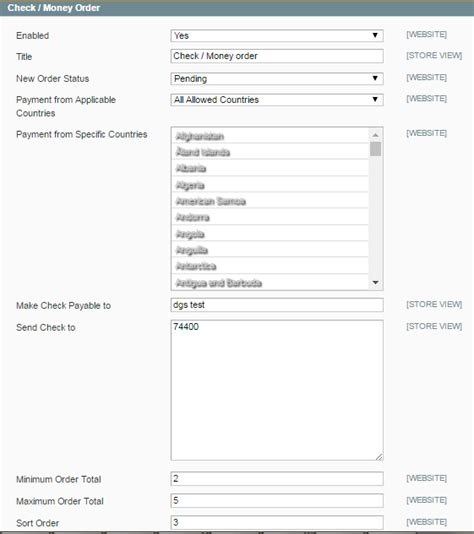Select Andorra in the countries list
The height and width of the screenshot is (534, 474).
coord(270,217)
